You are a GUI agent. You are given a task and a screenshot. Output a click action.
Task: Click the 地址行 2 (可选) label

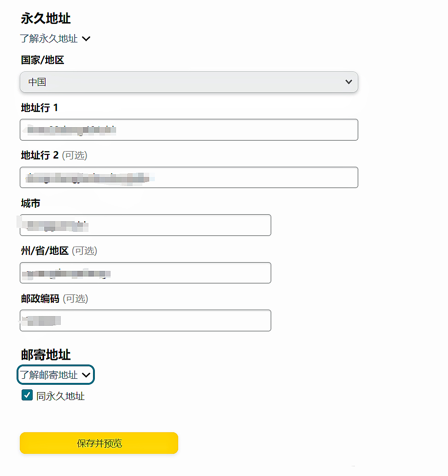click(54, 155)
